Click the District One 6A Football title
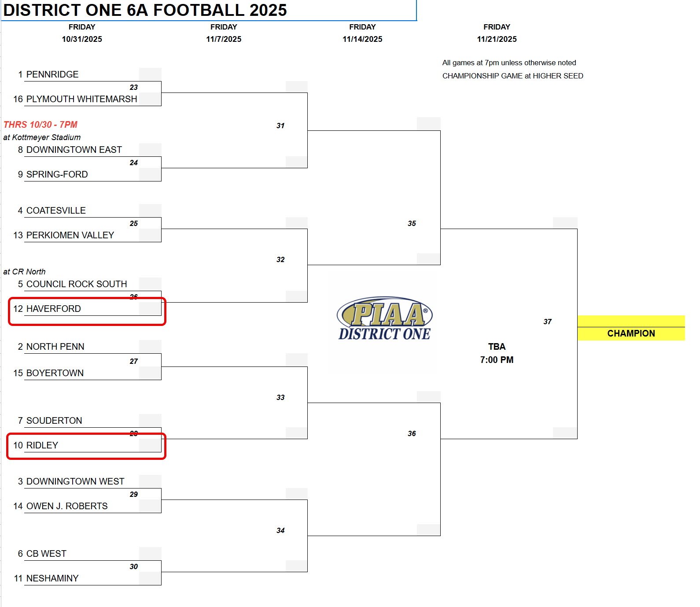The height and width of the screenshot is (607, 700). coord(145,10)
